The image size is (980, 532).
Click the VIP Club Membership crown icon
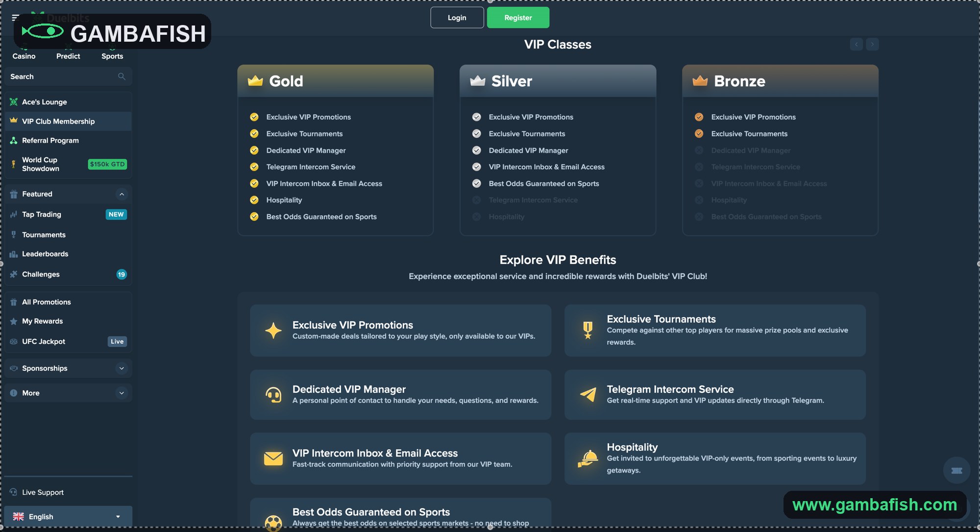point(14,121)
